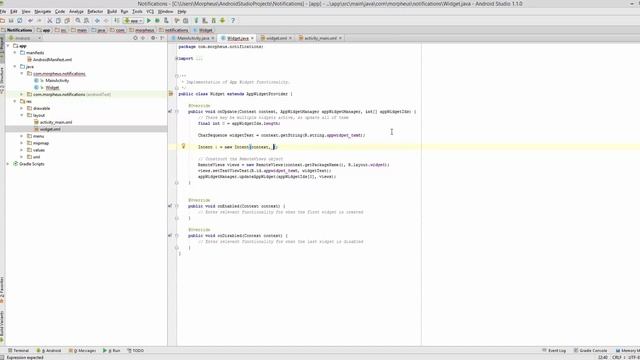
Task: Collapse the res folder
Action: pos(15,101)
